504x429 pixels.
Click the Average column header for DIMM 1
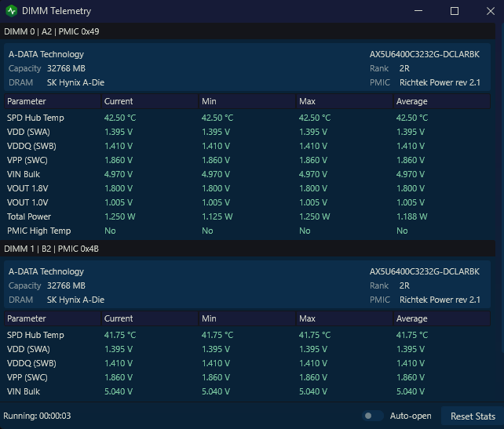[442, 318]
